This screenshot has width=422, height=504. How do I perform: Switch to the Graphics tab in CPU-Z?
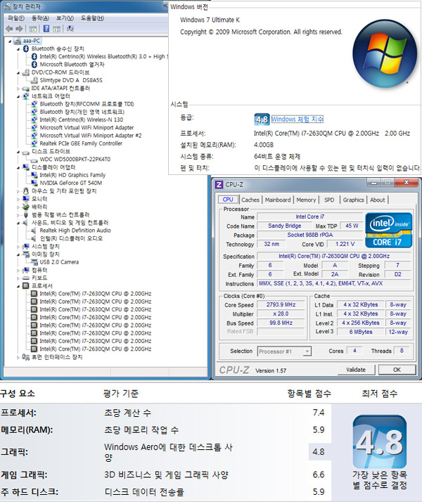click(354, 200)
